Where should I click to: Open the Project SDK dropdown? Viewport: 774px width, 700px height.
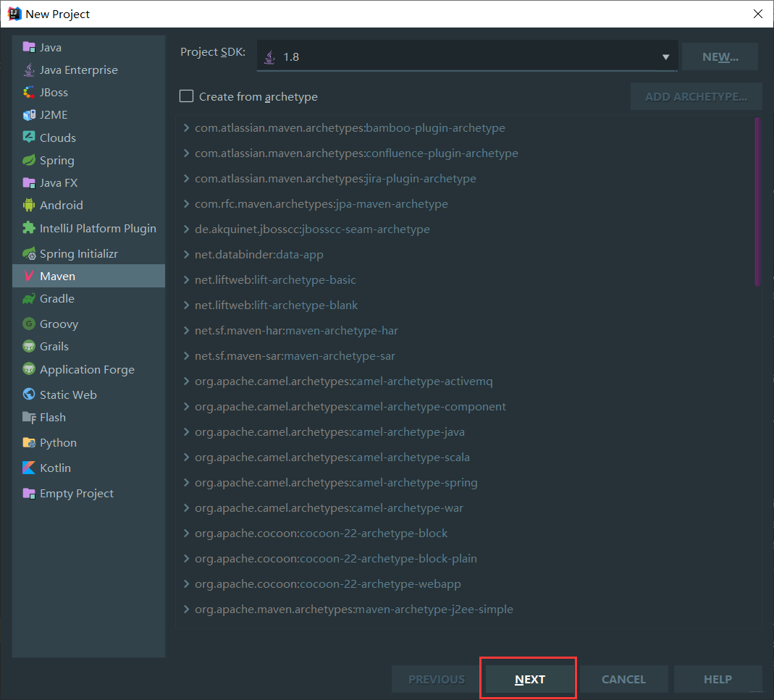(x=466, y=56)
